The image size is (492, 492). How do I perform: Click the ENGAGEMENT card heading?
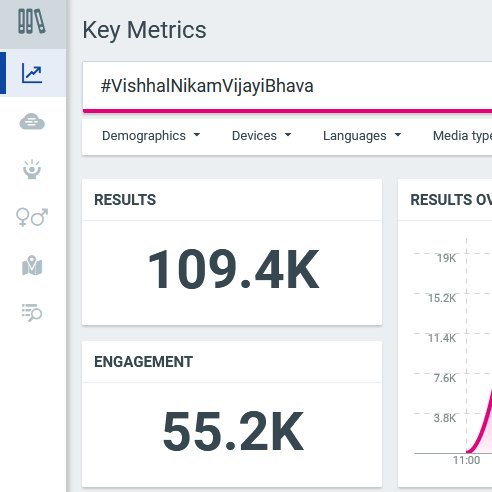pyautogui.click(x=144, y=362)
